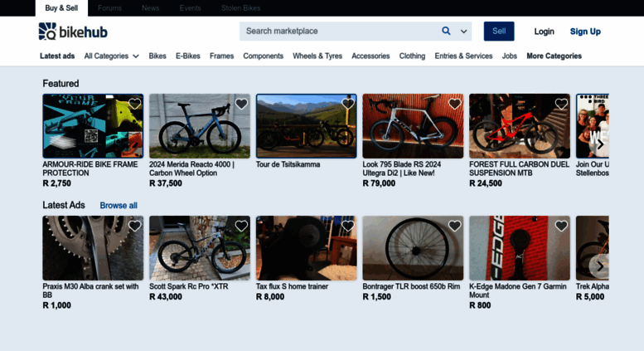The height and width of the screenshot is (351, 644).
Task: Favorite the Armour-Ride Bike Frame Protection ad
Action: (135, 104)
